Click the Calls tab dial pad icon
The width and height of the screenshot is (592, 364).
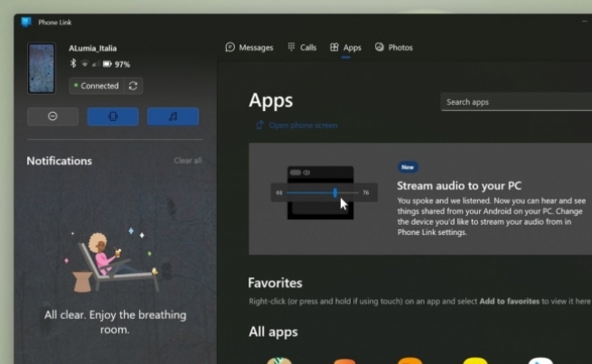291,47
